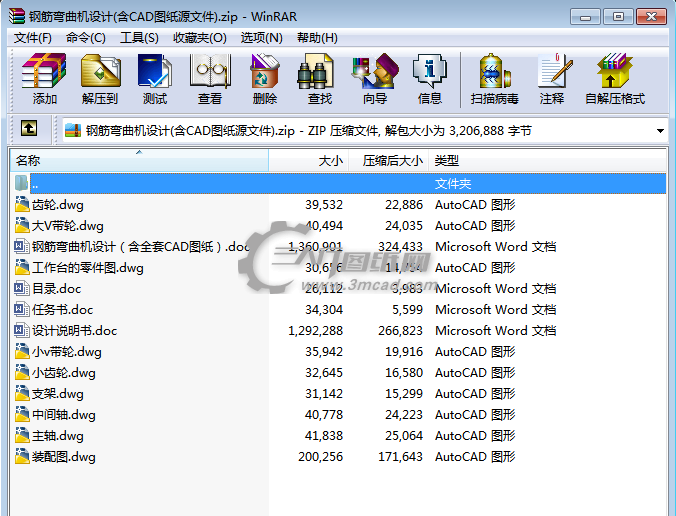Start 扫描病毒 (Virus Scan)
The width and height of the screenshot is (676, 516).
pyautogui.click(x=494, y=79)
